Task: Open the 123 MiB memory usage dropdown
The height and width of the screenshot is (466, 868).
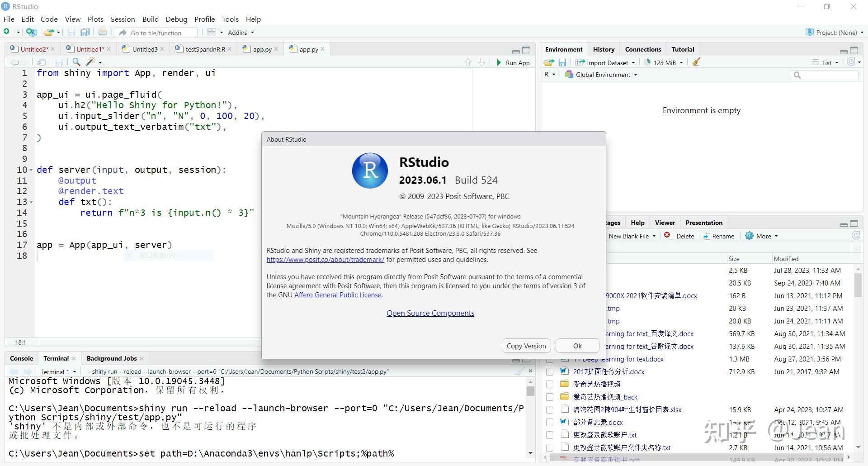Action: click(x=664, y=62)
